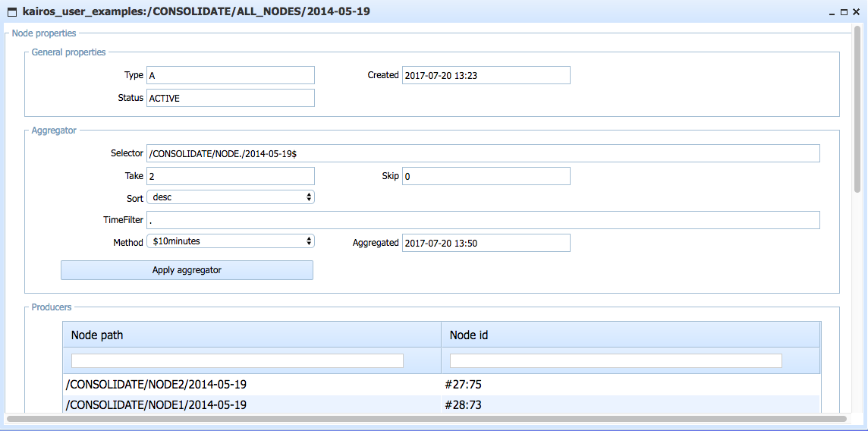
Task: Click the Producers group label
Action: [x=52, y=306]
